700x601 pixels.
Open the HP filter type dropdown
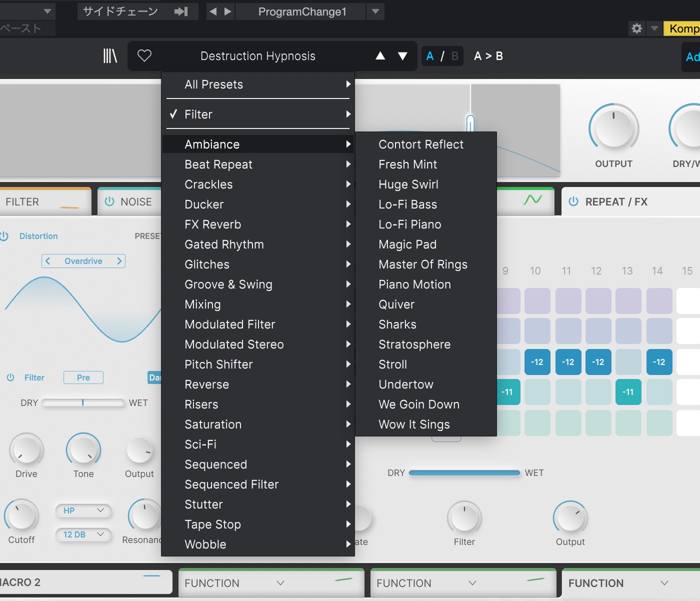83,510
